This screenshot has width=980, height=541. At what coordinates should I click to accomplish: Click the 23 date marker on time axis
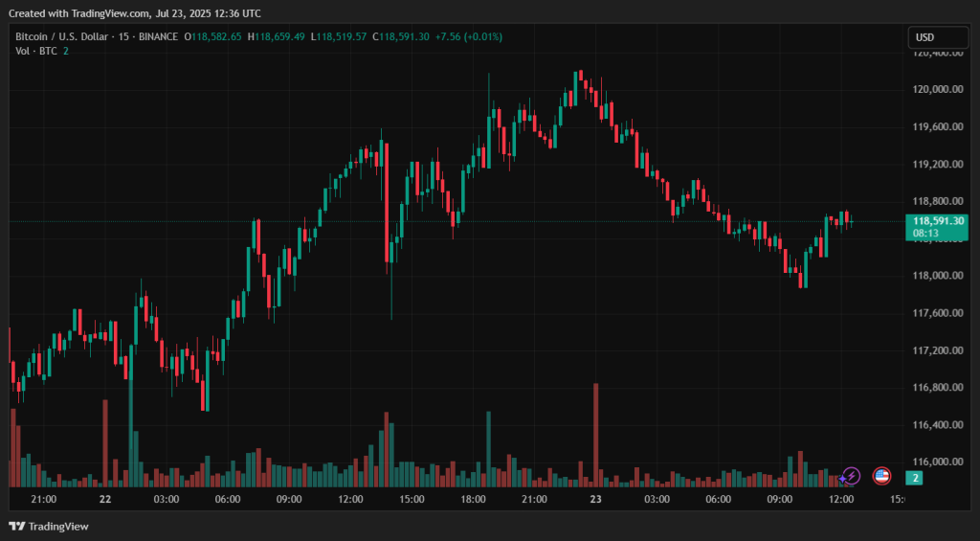pos(595,499)
